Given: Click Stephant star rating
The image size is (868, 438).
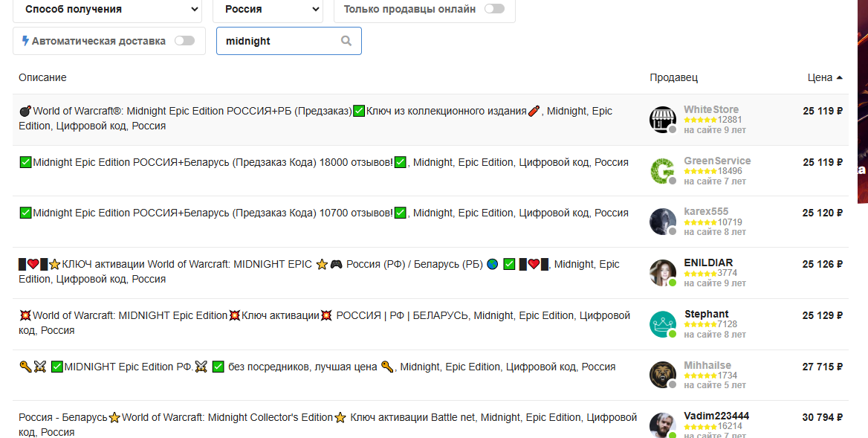Looking at the screenshot, I should click(700, 324).
